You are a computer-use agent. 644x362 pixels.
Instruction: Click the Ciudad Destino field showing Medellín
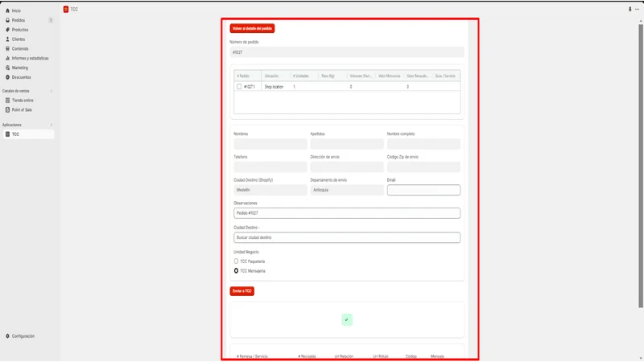click(x=270, y=190)
